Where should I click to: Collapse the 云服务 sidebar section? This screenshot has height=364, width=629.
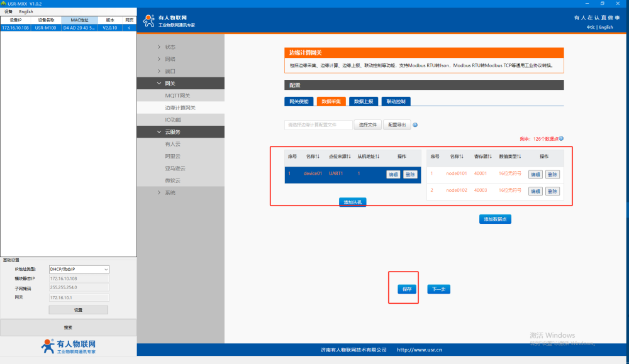172,132
